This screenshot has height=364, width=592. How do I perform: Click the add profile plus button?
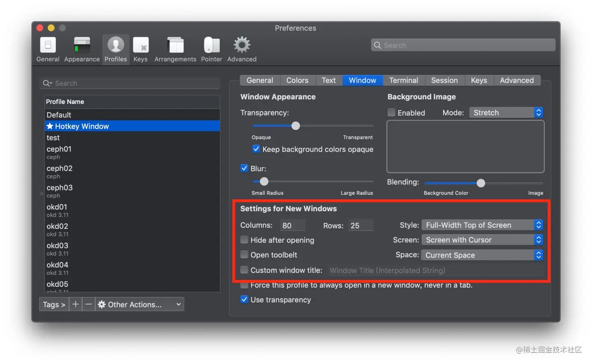pyautogui.click(x=75, y=304)
